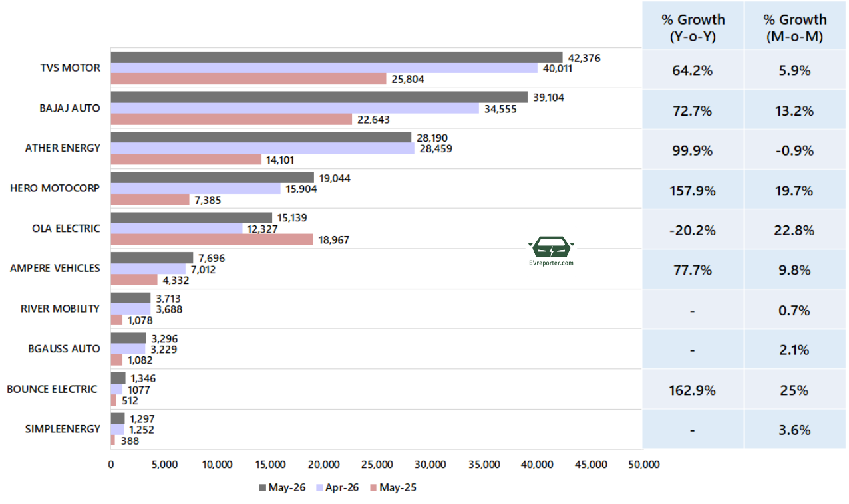849x504 pixels.
Task: Click the ATHER ENERGY row label
Action: tap(63, 148)
